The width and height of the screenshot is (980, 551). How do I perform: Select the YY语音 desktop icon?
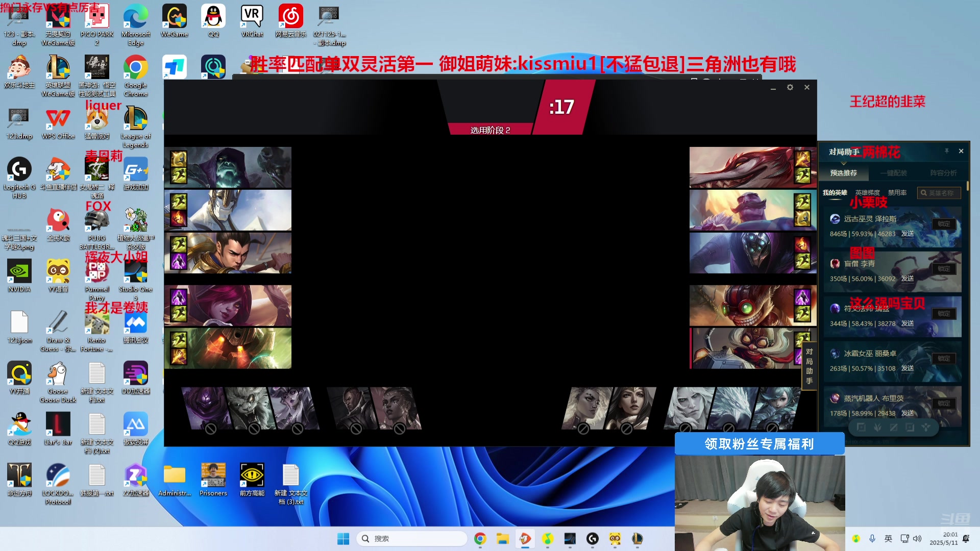(x=58, y=276)
